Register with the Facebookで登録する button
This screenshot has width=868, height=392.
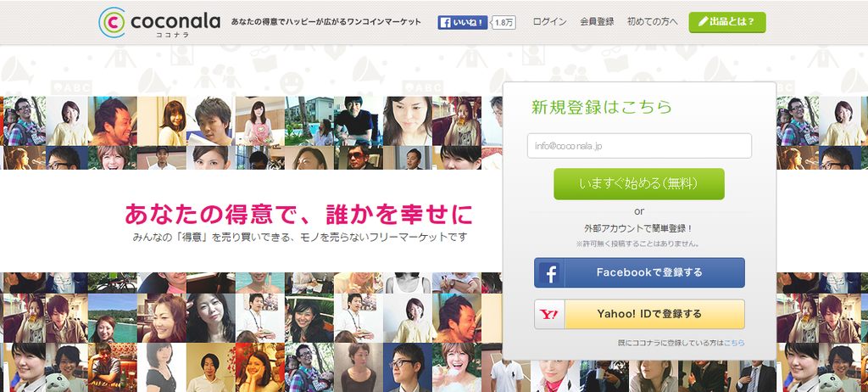coord(639,273)
